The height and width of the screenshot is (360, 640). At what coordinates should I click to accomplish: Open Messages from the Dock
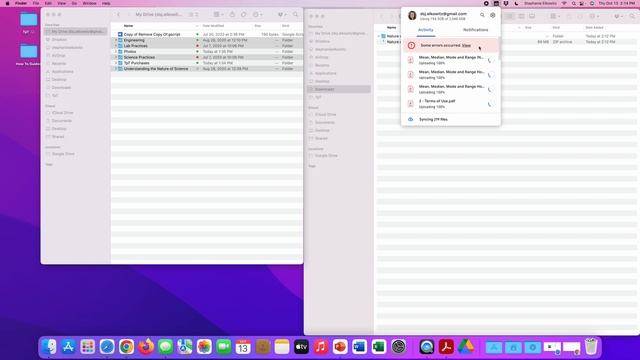165,347
